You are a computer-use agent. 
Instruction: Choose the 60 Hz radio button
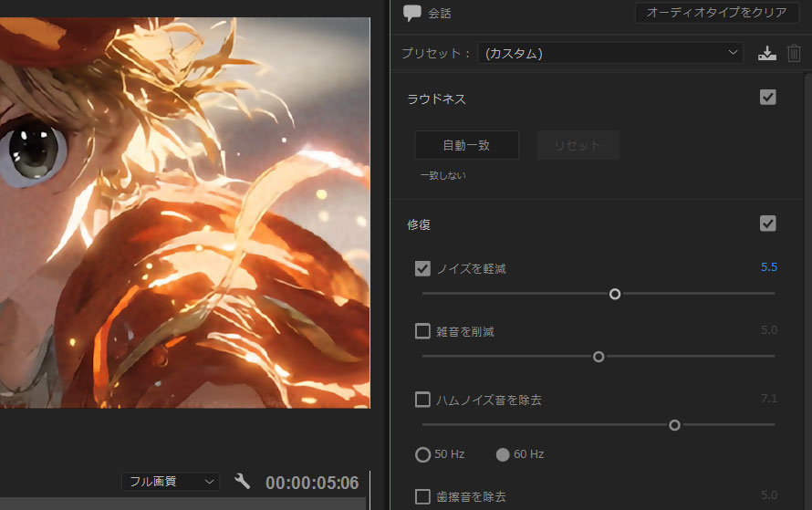tap(503, 454)
